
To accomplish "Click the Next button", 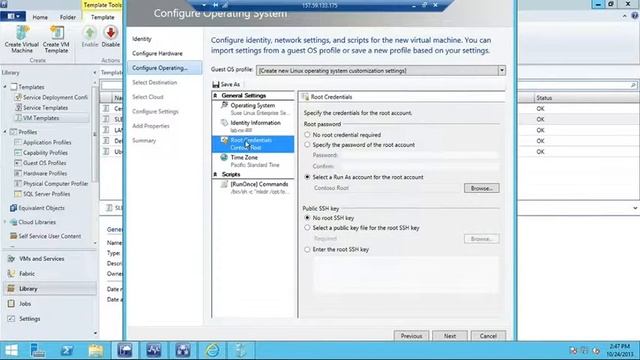I will [x=449, y=336].
